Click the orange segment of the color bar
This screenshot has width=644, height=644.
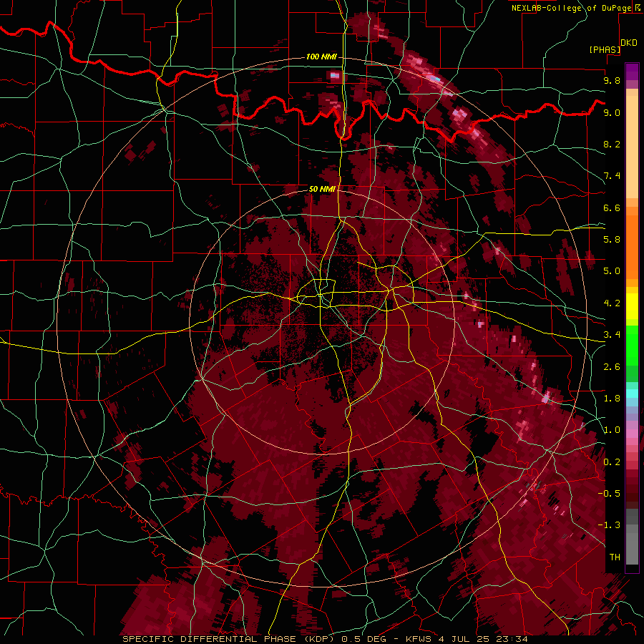click(x=632, y=247)
